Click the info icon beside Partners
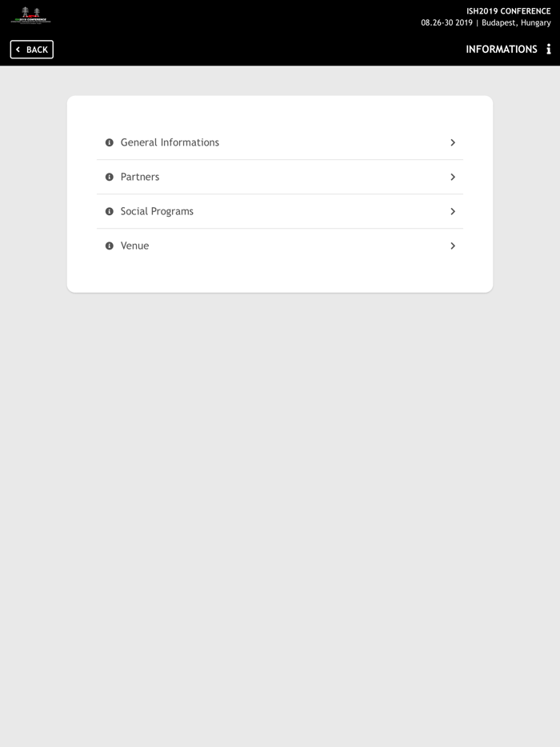560x747 pixels. pyautogui.click(x=110, y=177)
